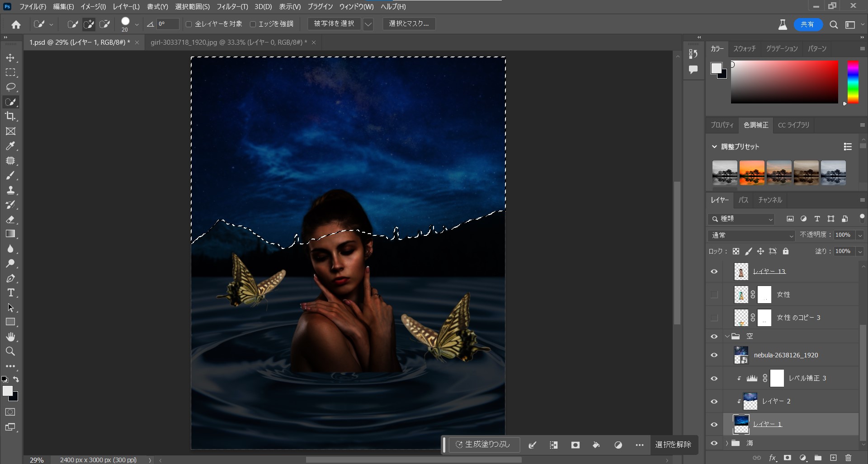Hide レイヤー 13 layer visibility
868x464 pixels.
714,272
